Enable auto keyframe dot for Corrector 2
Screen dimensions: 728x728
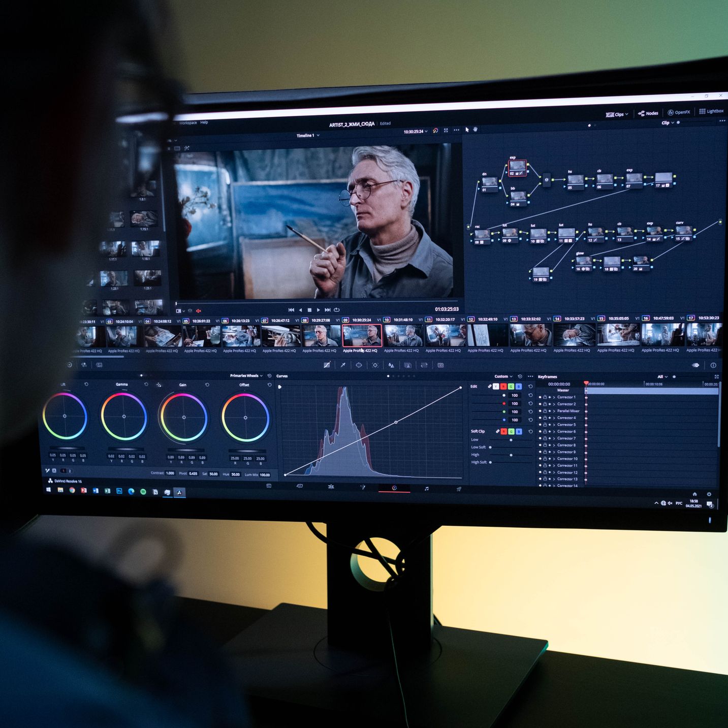pyautogui.click(x=550, y=404)
